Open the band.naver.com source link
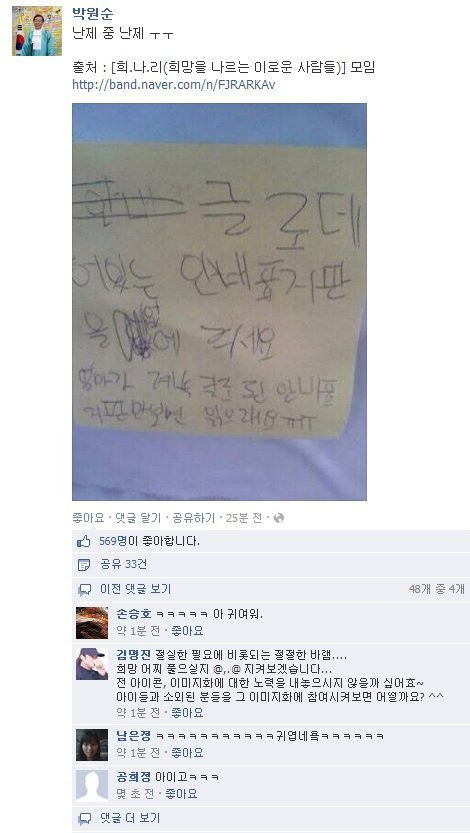 [174, 85]
